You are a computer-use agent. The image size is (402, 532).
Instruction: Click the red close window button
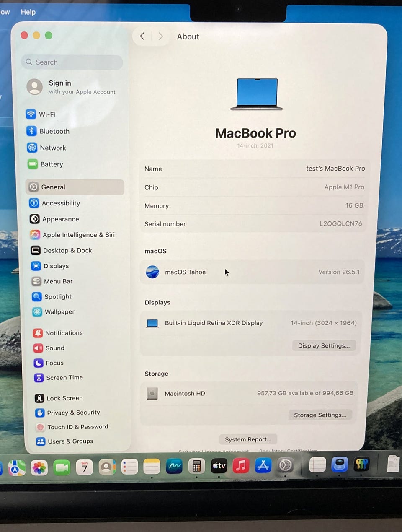click(x=24, y=35)
